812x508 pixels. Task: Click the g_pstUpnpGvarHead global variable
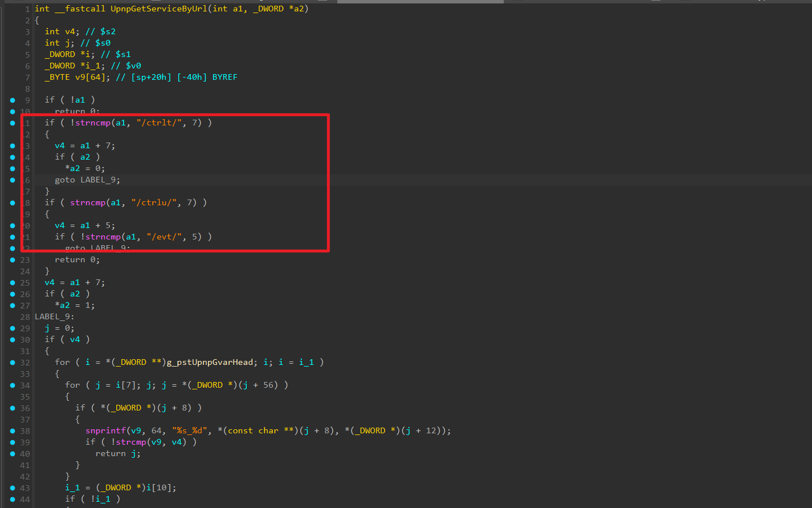point(210,362)
